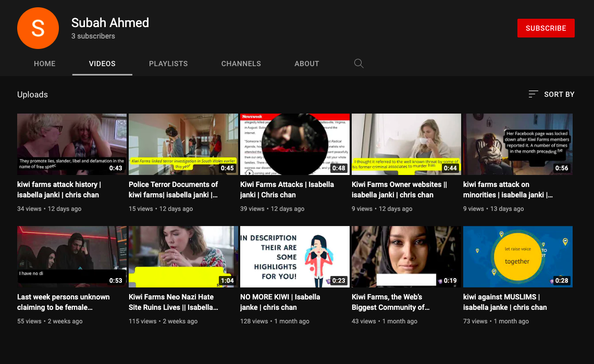
Task: Play the 'In Description' thumbnail, 0:23 long
Action: [x=295, y=257]
